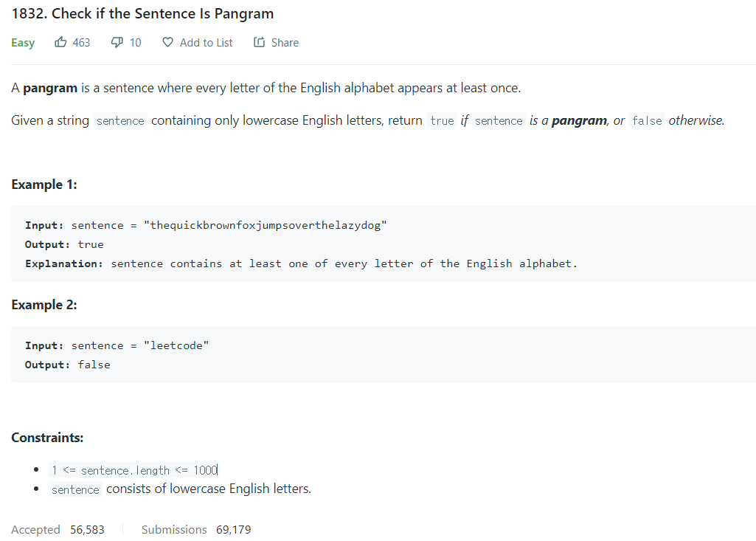Viewport: 756px width, 541px height.
Task: Click the share arrow icon
Action: (260, 43)
